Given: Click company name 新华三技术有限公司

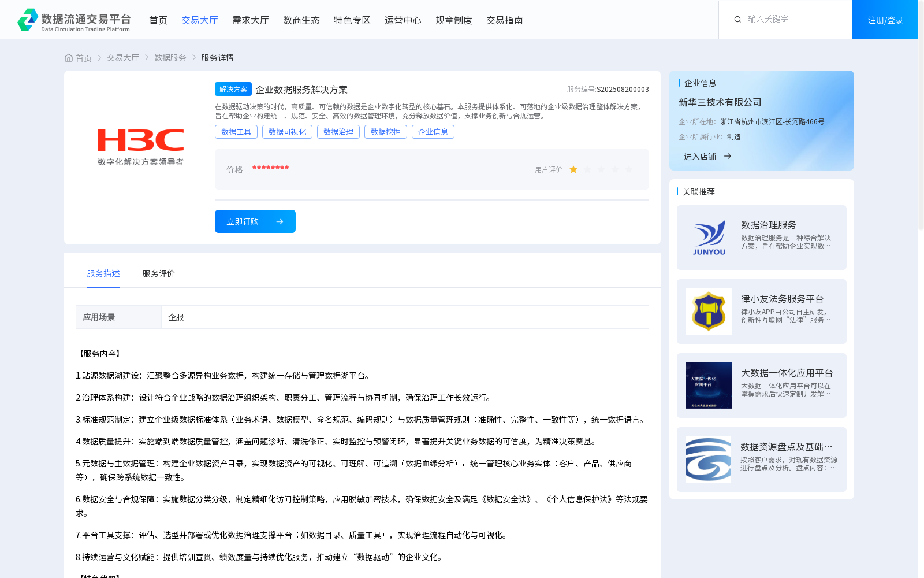Looking at the screenshot, I should (x=720, y=102).
